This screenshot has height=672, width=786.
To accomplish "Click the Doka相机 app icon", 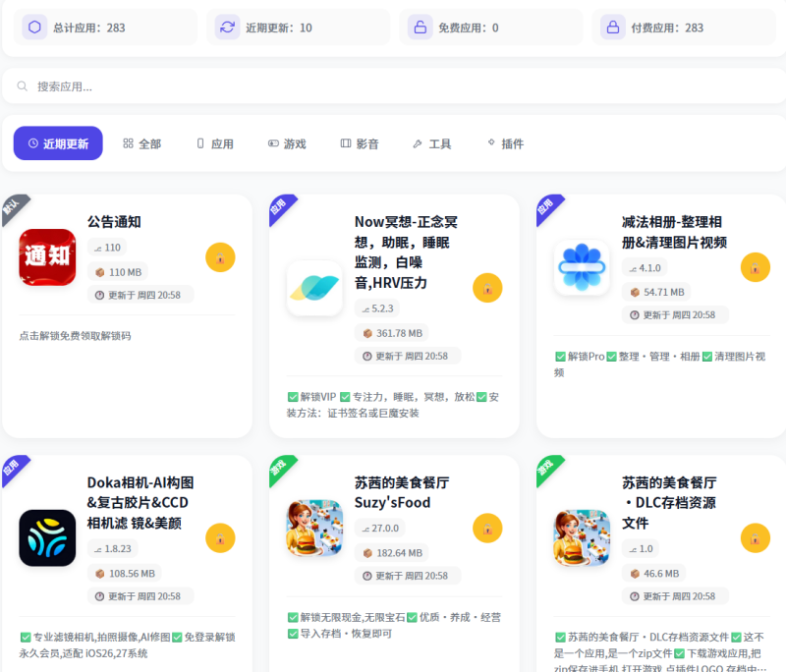I will point(47,538).
